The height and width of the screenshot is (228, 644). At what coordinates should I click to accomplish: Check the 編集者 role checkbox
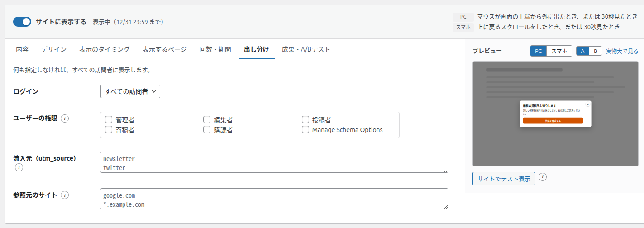pos(207,120)
